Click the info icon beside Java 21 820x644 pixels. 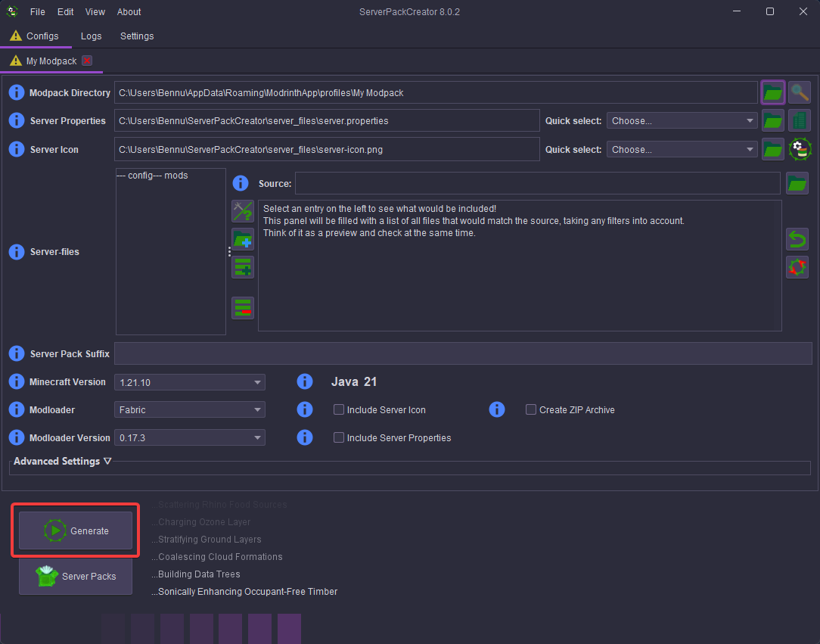coord(304,381)
